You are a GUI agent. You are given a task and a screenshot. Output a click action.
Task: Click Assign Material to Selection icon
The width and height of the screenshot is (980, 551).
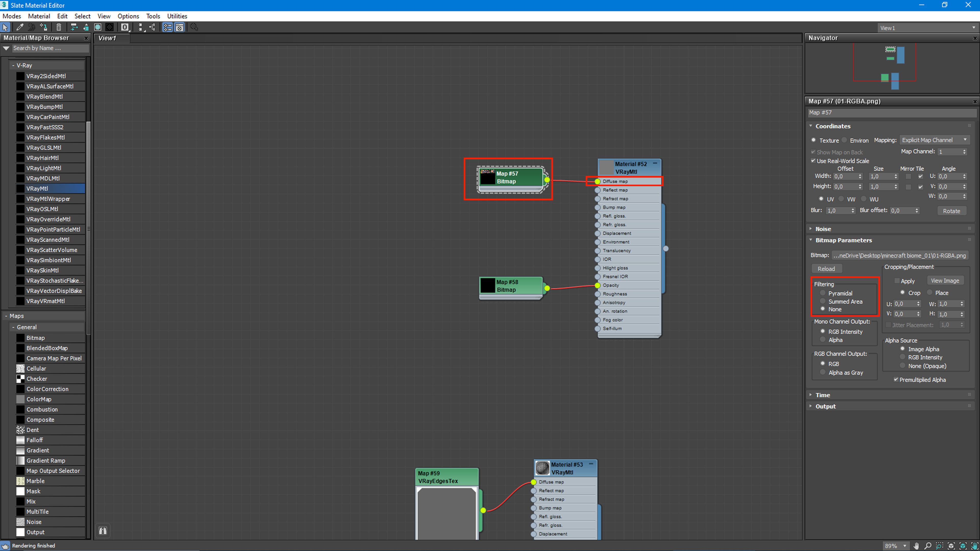(x=44, y=27)
